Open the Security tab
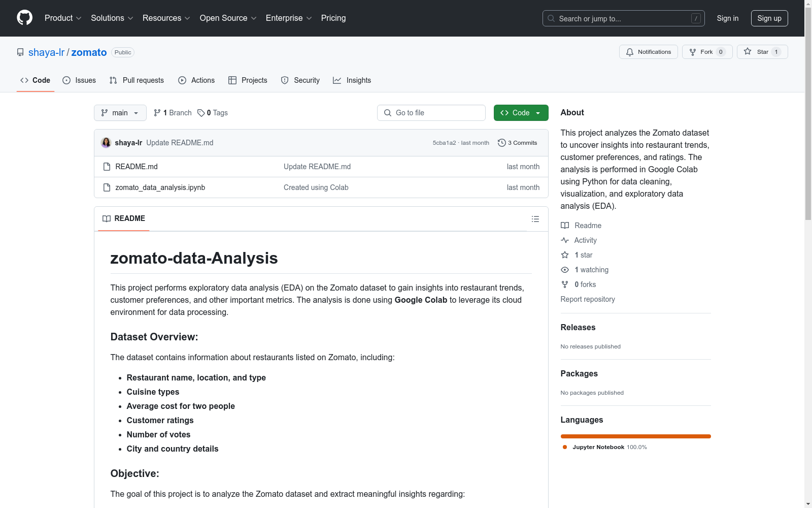Screen dimensions: 812x508 pos(300,80)
